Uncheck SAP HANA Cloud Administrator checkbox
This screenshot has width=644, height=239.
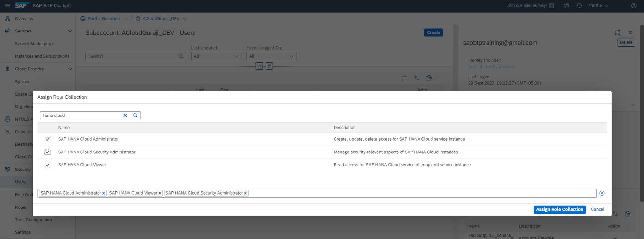(x=47, y=139)
